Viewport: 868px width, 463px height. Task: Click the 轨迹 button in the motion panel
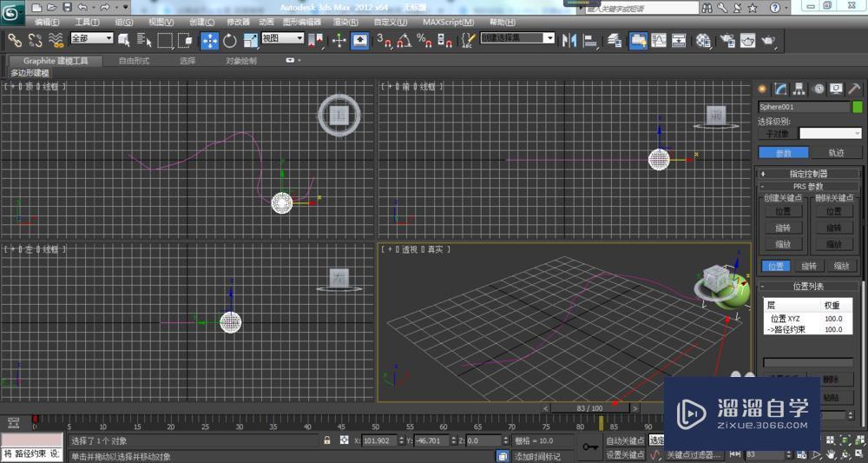[x=836, y=153]
